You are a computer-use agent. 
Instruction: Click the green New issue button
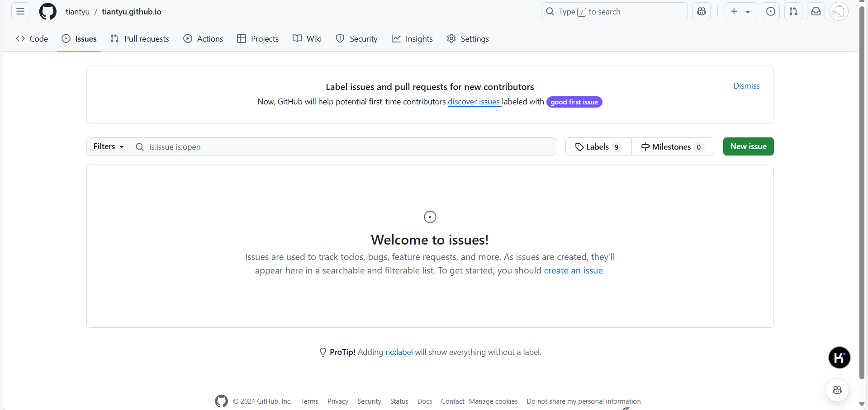(748, 146)
